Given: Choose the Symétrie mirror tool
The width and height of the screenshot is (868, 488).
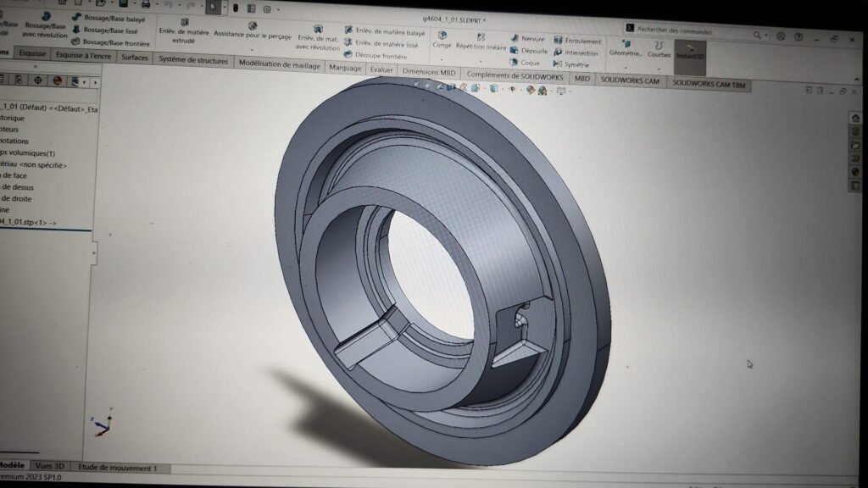Looking at the screenshot, I should 570,64.
